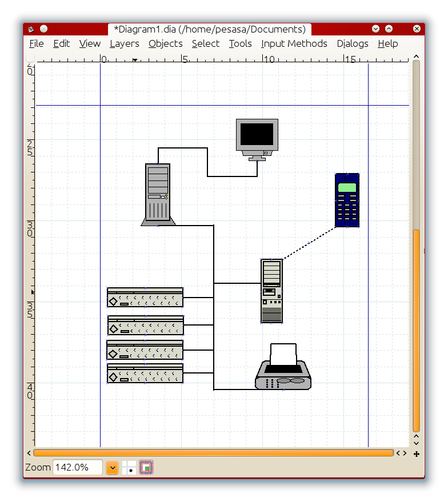Click the scroll left arrow button

point(29,453)
